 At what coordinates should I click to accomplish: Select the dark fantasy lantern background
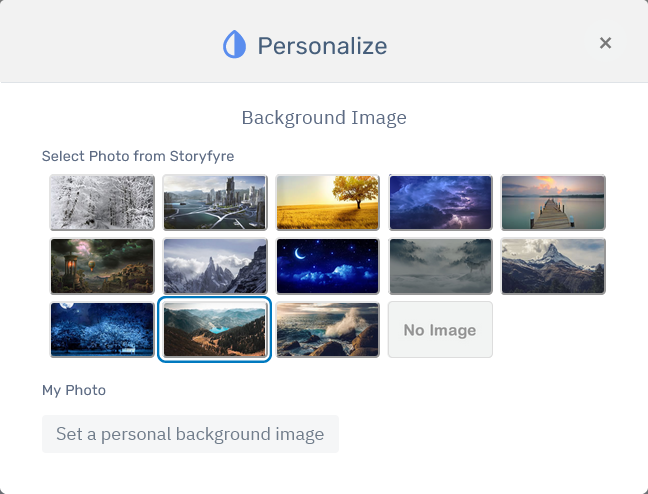pyautogui.click(x=102, y=266)
